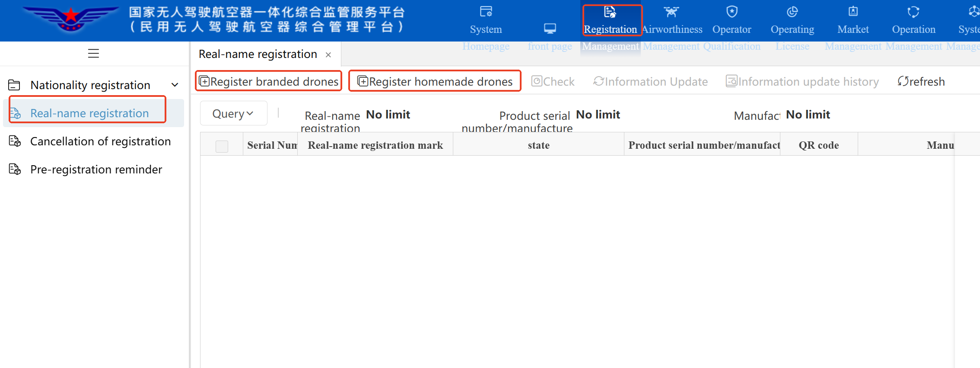The height and width of the screenshot is (368, 980).
Task: Click the Nationality registration folder icon
Action: pos(14,85)
